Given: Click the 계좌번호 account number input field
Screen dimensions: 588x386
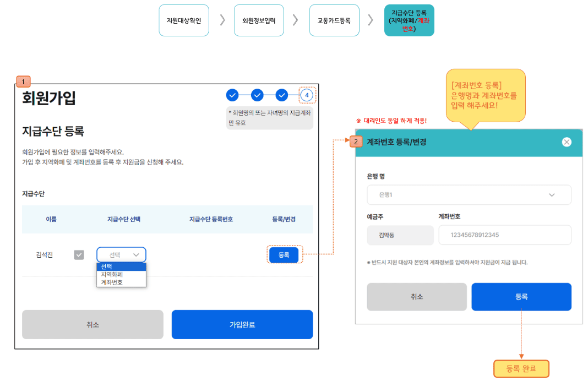Looking at the screenshot, I should (504, 235).
